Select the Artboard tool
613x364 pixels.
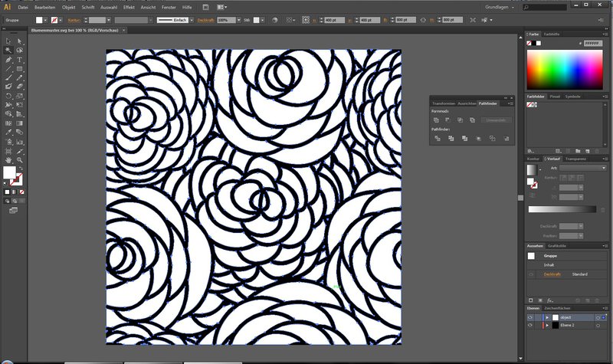tap(8, 151)
